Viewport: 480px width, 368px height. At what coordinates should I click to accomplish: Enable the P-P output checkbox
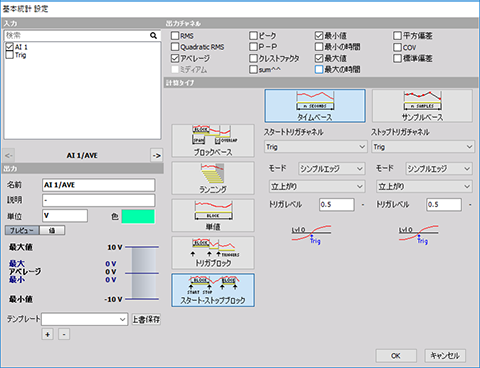(x=253, y=47)
